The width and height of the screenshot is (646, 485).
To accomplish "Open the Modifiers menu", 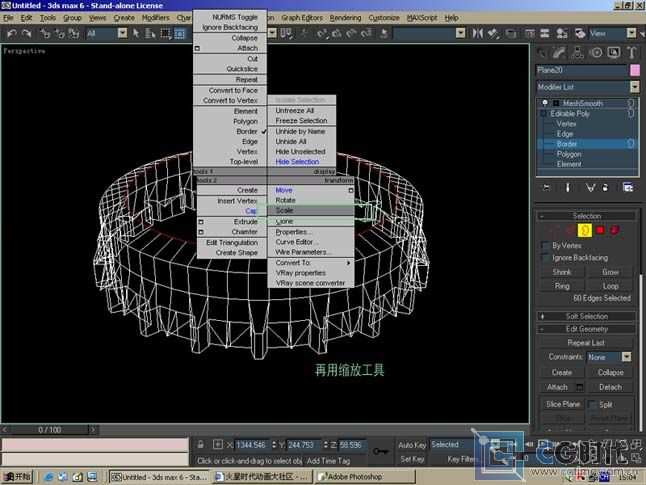I will pyautogui.click(x=155, y=18).
